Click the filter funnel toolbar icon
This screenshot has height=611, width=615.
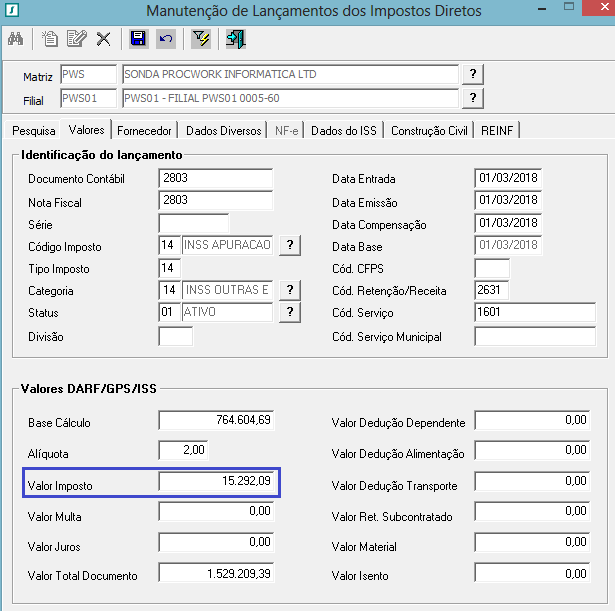click(201, 39)
